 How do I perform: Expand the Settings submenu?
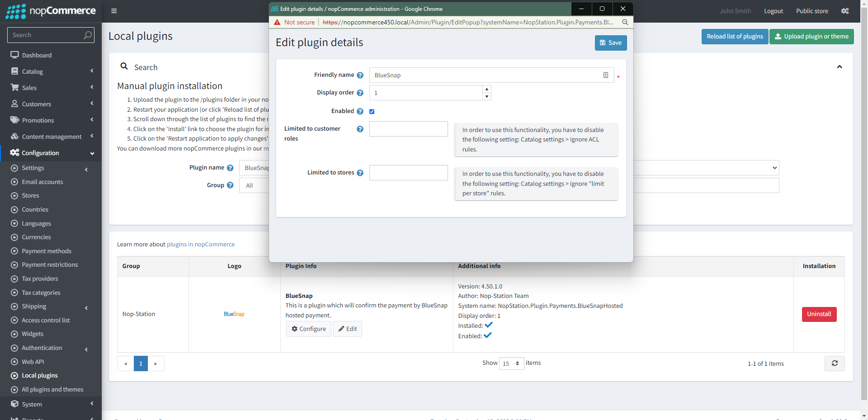tap(51, 168)
